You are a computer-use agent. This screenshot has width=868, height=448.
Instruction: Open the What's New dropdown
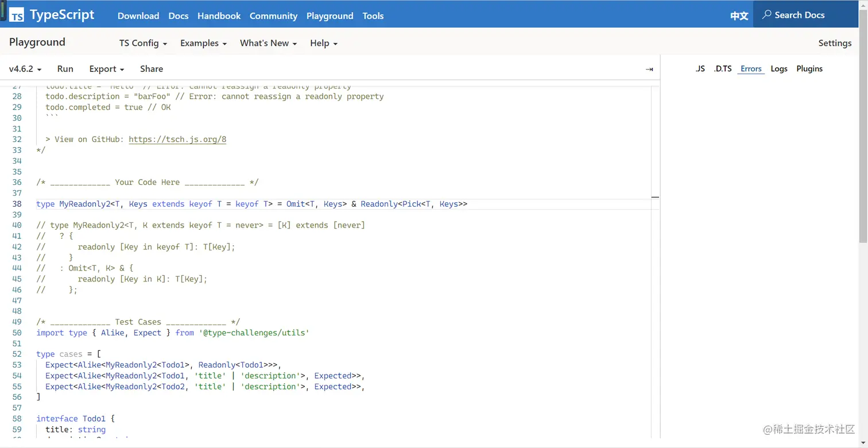click(268, 43)
